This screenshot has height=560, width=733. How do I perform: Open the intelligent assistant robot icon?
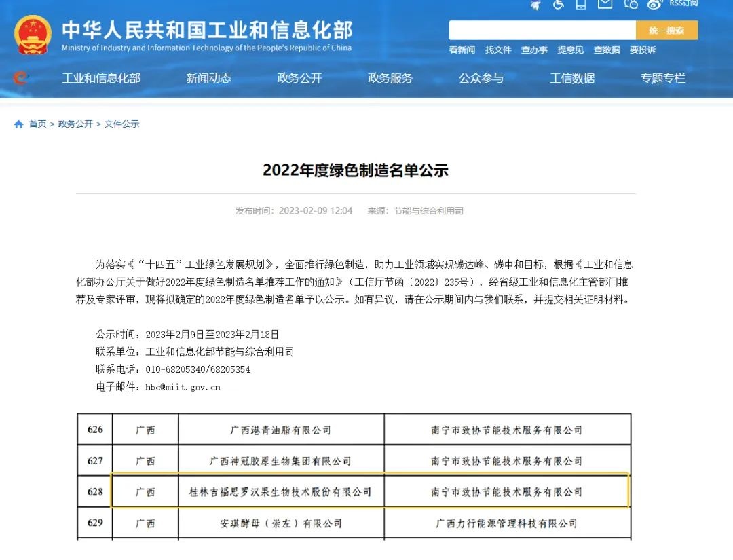pyautogui.click(x=535, y=5)
